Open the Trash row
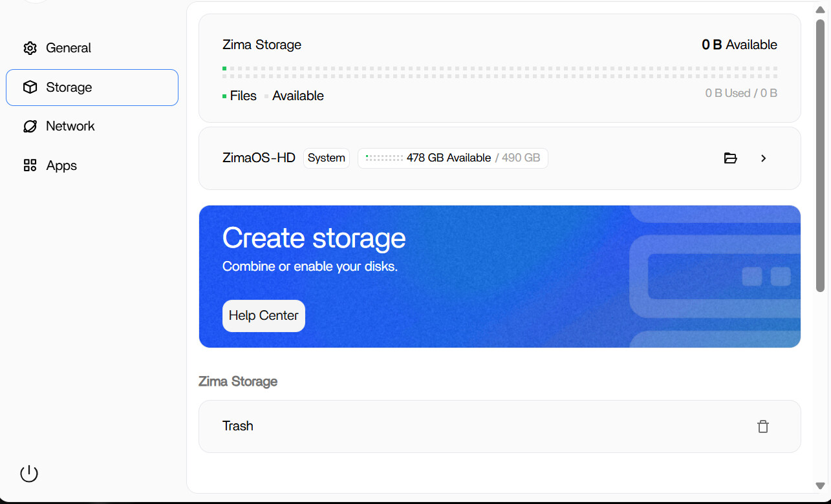 pos(500,426)
